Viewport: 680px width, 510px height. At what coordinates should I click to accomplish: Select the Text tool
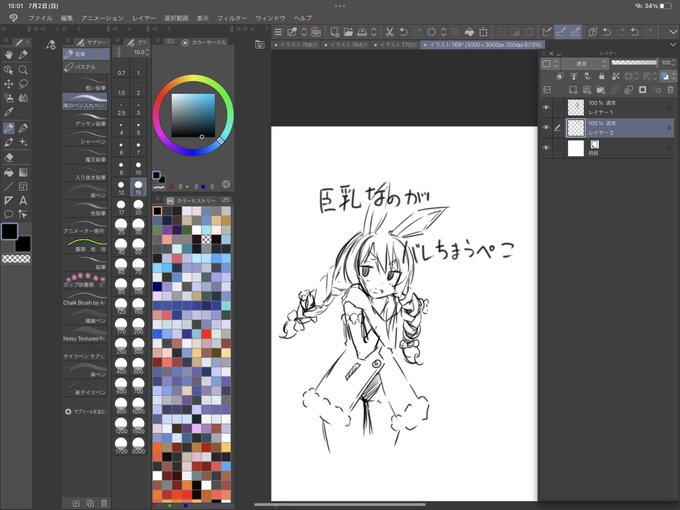[x=23, y=200]
